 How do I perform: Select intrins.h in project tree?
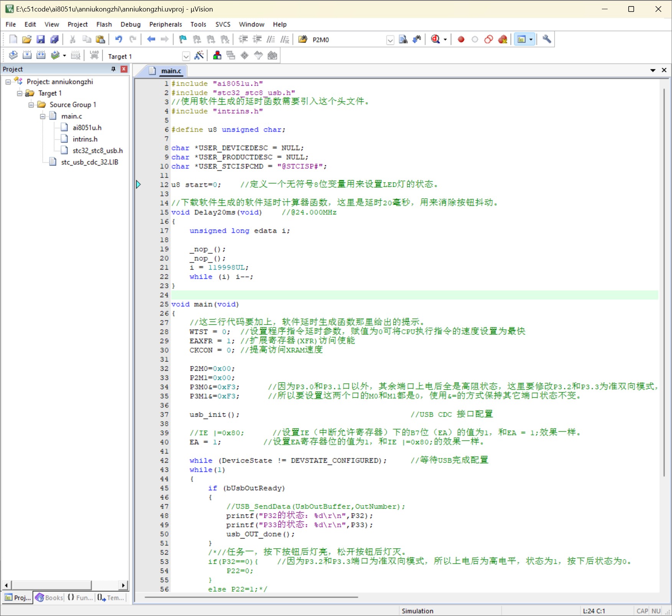point(85,139)
